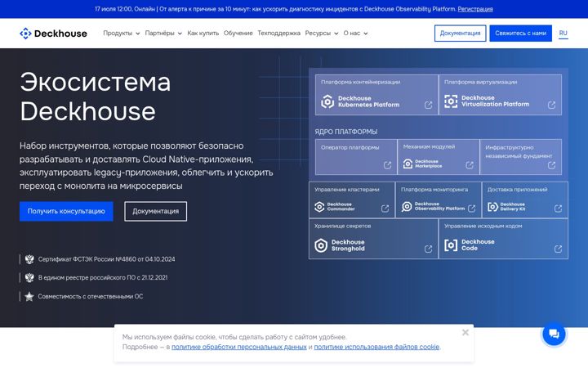
Task: Open Deckhouse Virtualization Platform external link icon
Action: (551, 105)
